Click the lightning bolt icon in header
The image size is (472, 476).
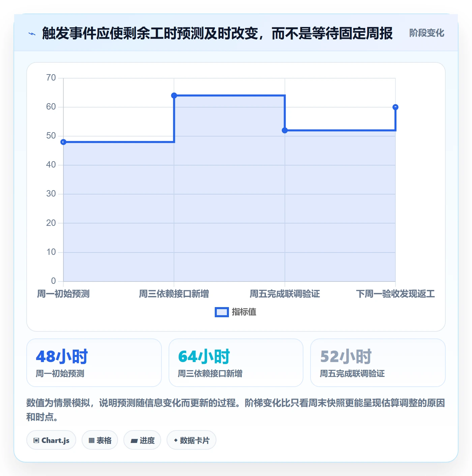point(32,34)
